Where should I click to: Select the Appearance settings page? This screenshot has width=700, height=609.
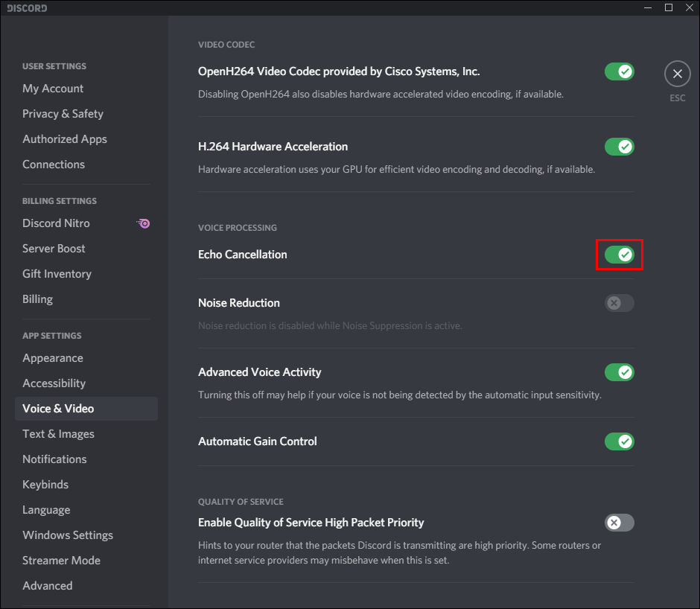pos(53,358)
